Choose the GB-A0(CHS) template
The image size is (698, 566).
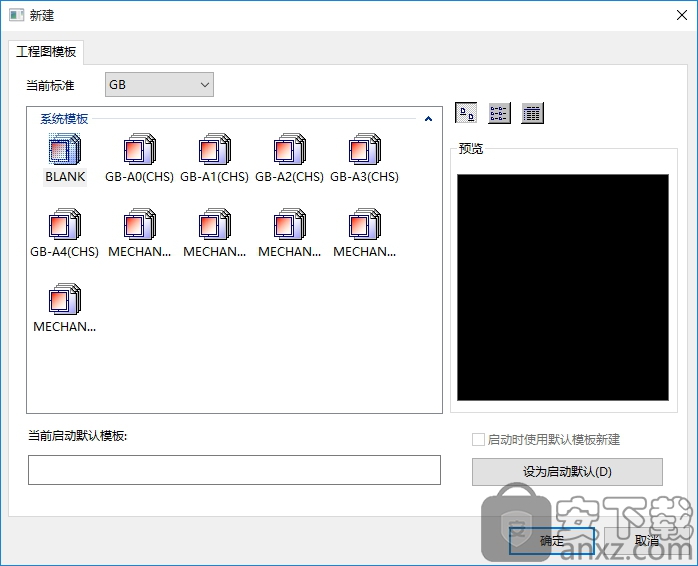tap(139, 151)
